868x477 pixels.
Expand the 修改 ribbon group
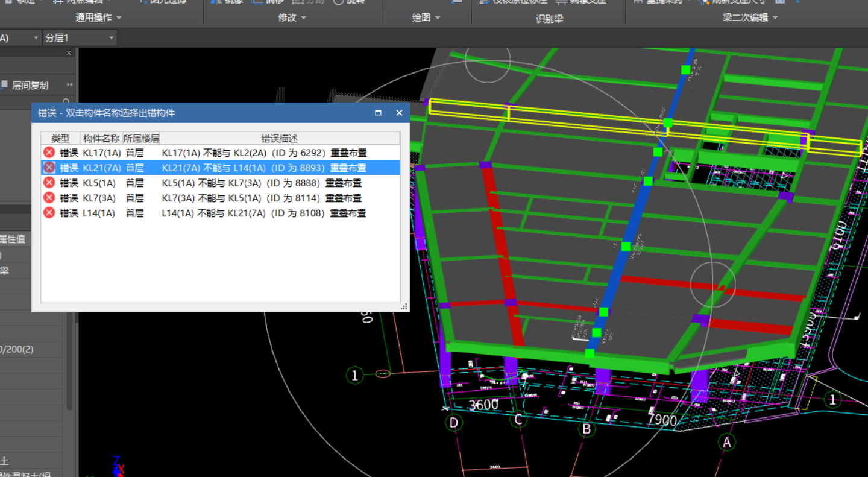tap(292, 17)
